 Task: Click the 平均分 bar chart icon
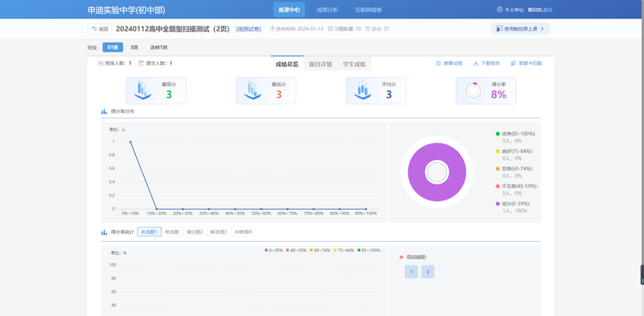click(x=363, y=90)
